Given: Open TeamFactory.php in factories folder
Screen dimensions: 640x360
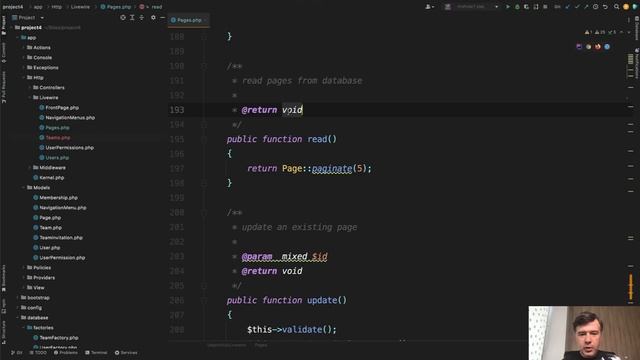Looking at the screenshot, I should pos(56,338).
